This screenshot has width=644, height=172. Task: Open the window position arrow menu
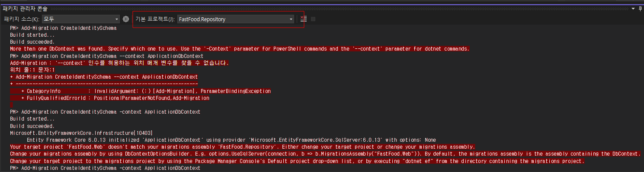pos(633,9)
